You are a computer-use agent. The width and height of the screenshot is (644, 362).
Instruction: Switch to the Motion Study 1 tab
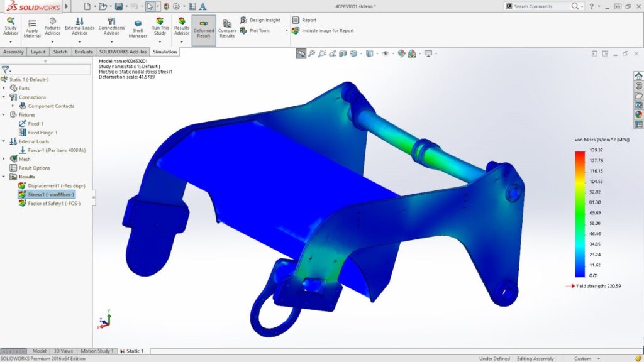click(x=97, y=351)
